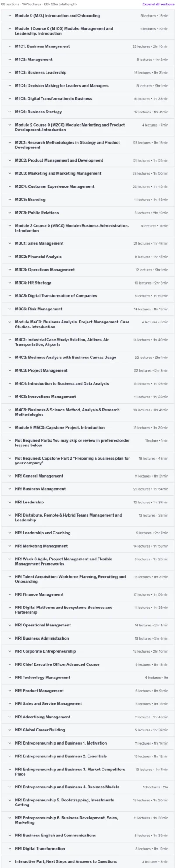Expand M1C6: Business Strategy section

click(x=87, y=112)
